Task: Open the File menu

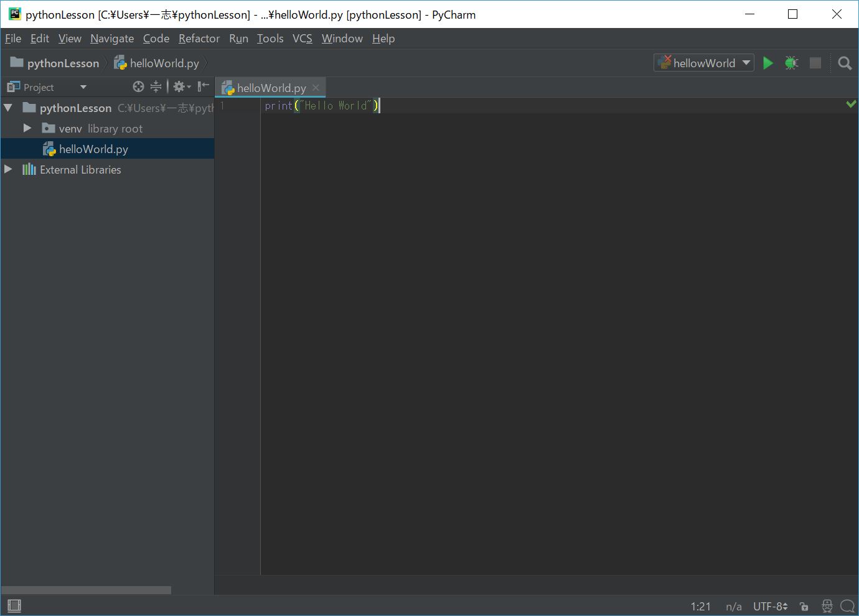Action: (13, 39)
